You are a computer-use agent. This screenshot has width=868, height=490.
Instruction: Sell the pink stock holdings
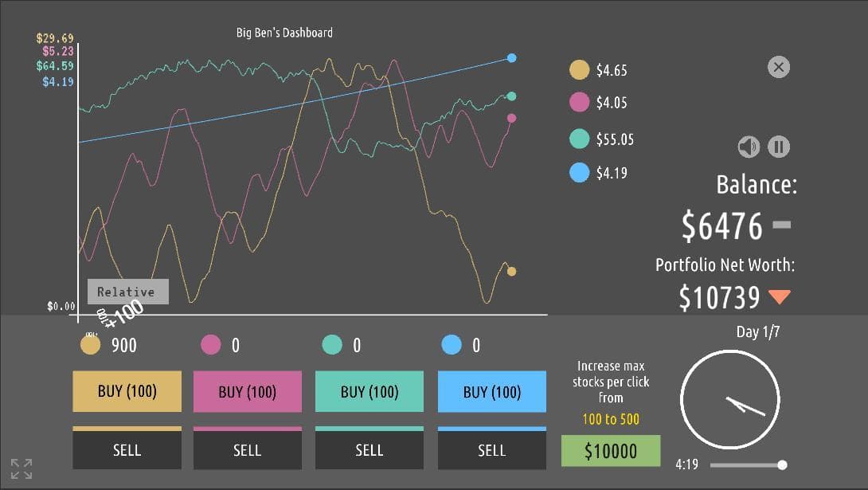(248, 449)
